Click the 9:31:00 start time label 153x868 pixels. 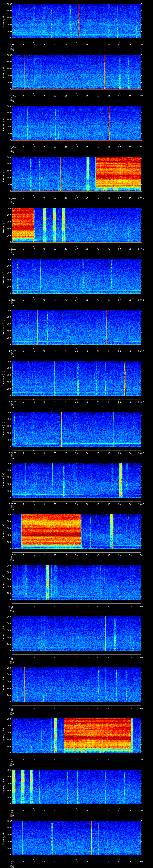(x=12, y=810)
